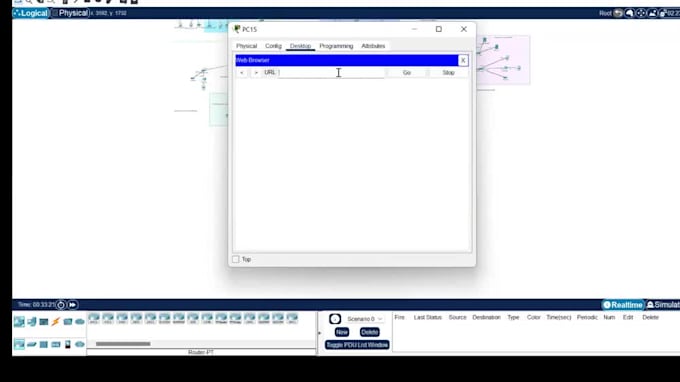Viewport: 680px width, 382px height.
Task: Click the Fast Forward Time icon
Action: pos(72,305)
